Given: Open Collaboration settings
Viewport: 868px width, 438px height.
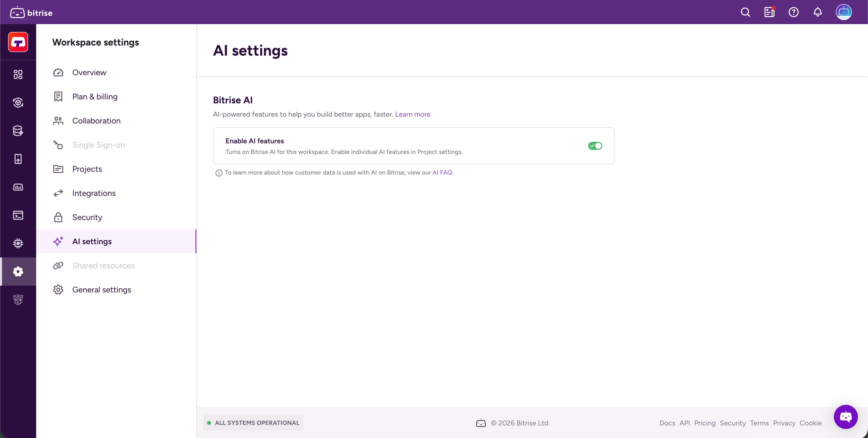Looking at the screenshot, I should pyautogui.click(x=116, y=121).
